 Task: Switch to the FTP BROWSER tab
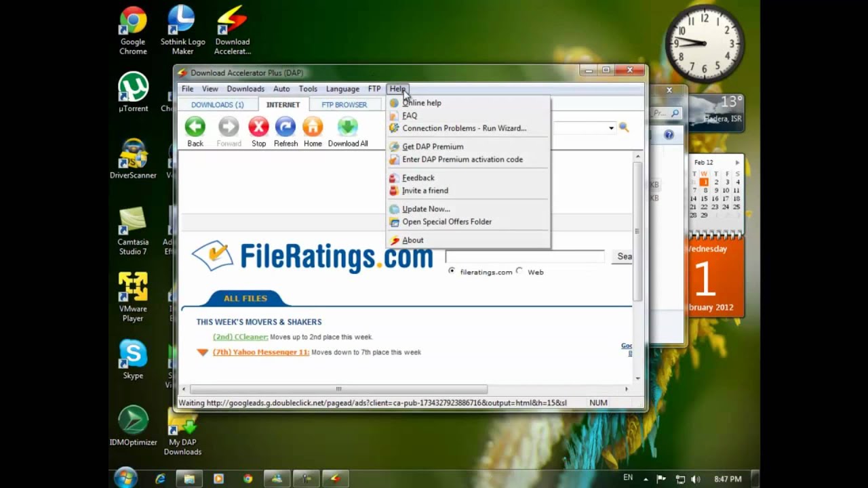344,105
